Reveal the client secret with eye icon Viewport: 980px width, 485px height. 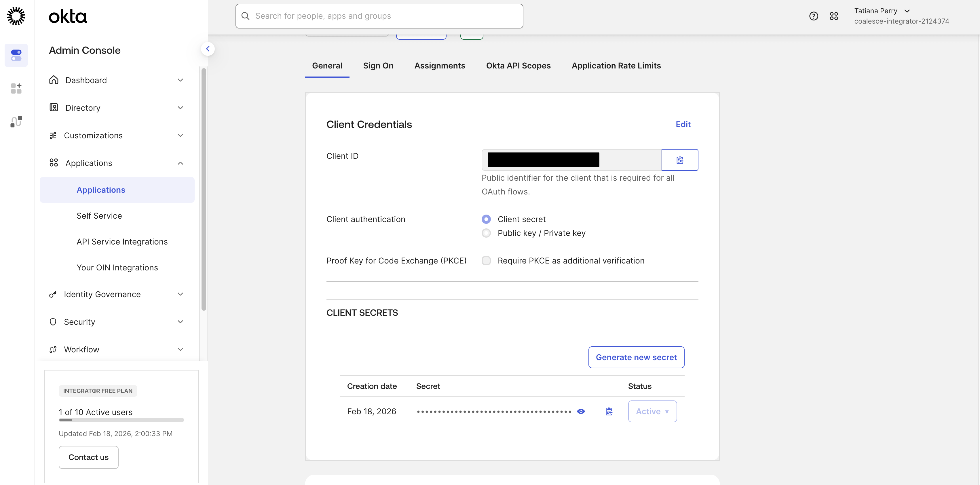coord(580,411)
